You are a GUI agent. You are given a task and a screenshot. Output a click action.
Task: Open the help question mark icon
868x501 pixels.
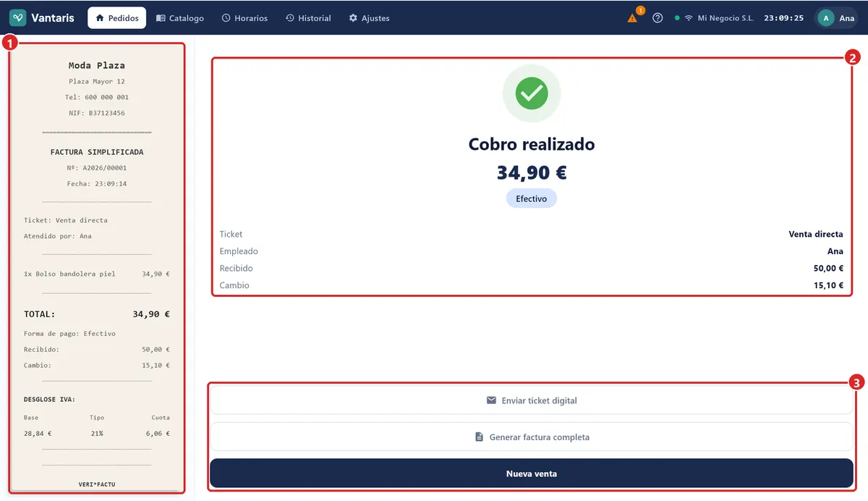pos(658,18)
